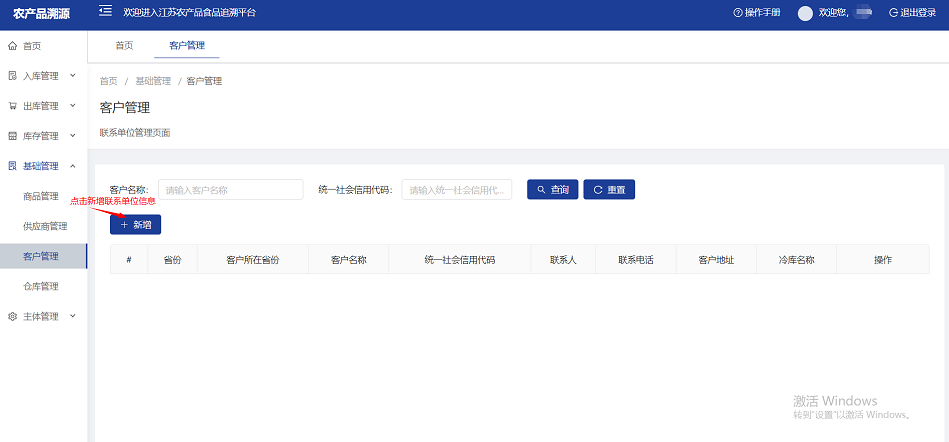Open the 操作手册 help manual
The image size is (949, 442).
(x=757, y=13)
